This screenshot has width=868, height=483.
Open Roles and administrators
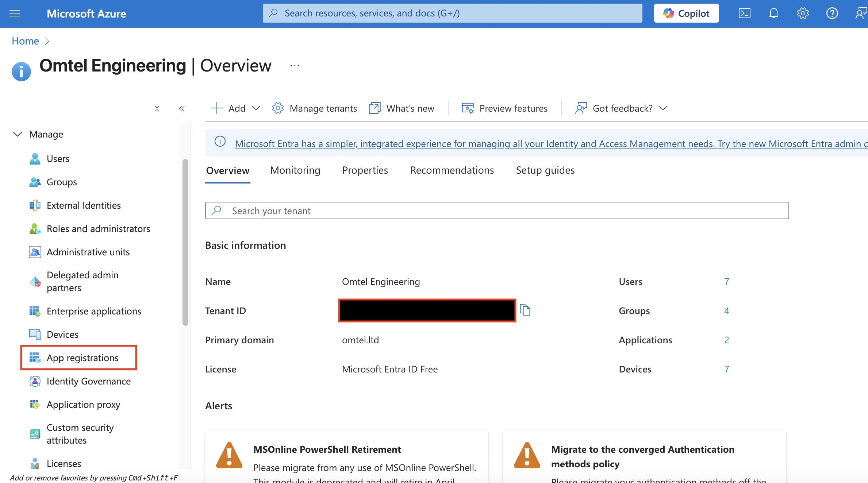click(x=98, y=229)
